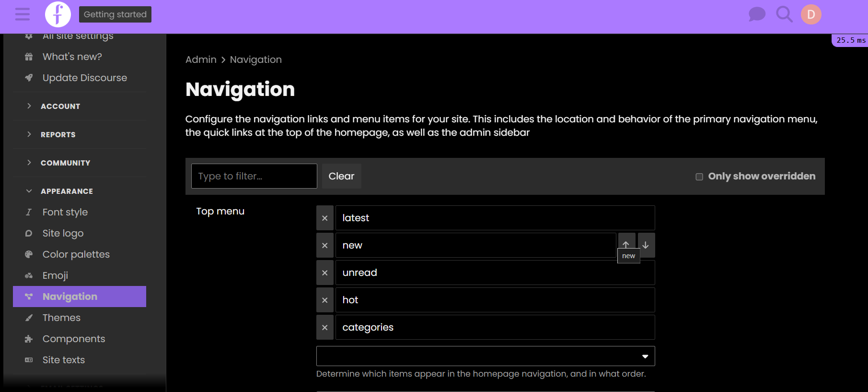
Task: Click the Admin breadcrumb link
Action: tap(201, 59)
